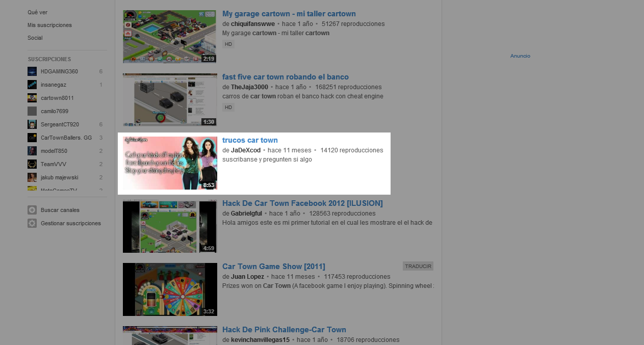Image resolution: width=644 pixels, height=345 pixels.
Task: Play the Car Town Game Show thumbnail
Action: [170, 289]
